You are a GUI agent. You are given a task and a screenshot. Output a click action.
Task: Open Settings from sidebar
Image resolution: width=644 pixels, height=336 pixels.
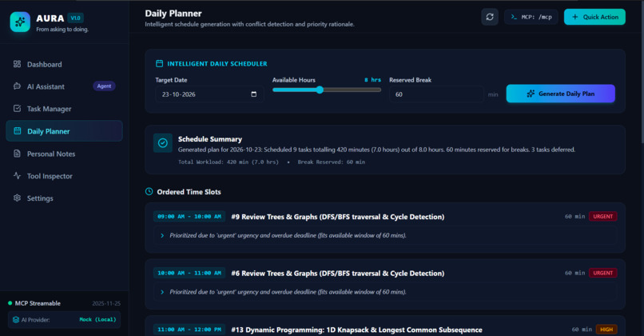[64, 198]
